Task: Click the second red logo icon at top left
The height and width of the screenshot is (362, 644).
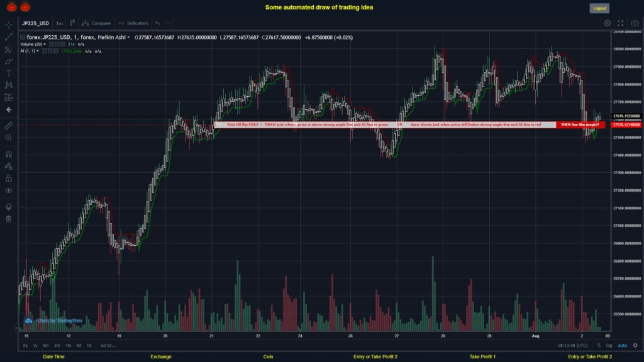Action: click(x=25, y=7)
